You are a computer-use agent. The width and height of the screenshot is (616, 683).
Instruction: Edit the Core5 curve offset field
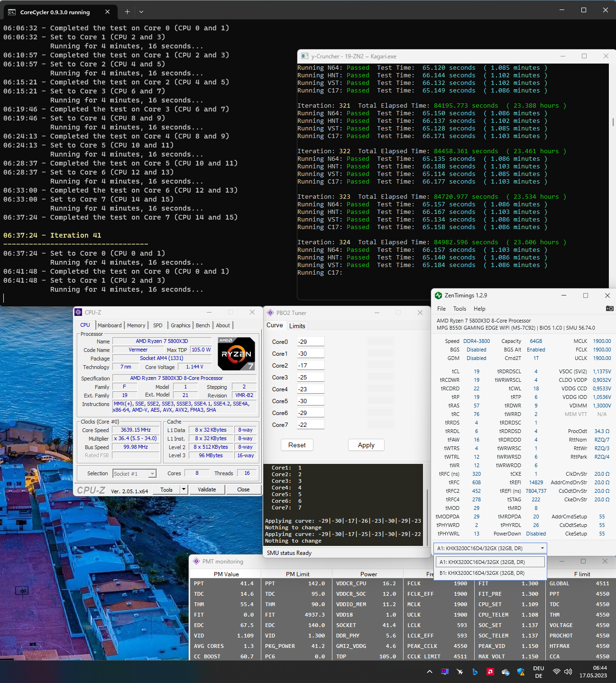click(x=311, y=401)
